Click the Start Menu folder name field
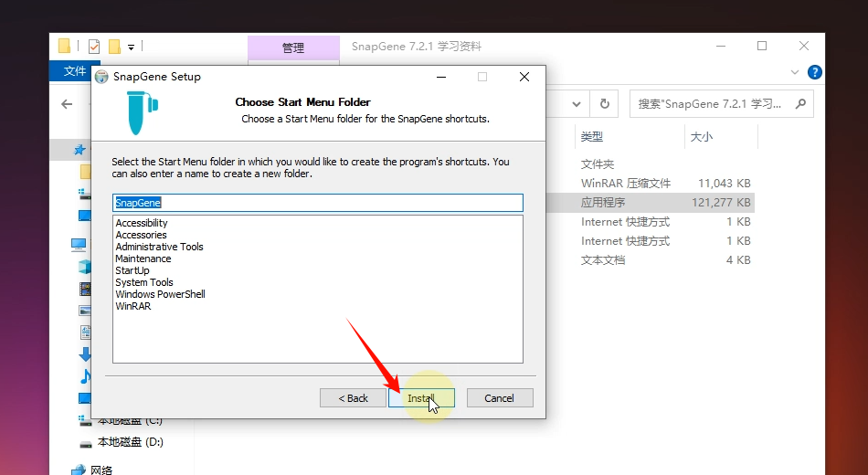The width and height of the screenshot is (868, 475). 317,203
